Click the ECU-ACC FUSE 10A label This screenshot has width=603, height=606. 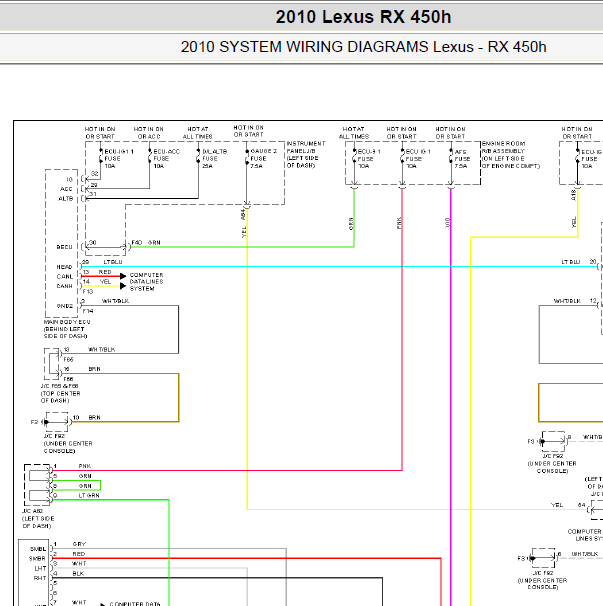167,159
